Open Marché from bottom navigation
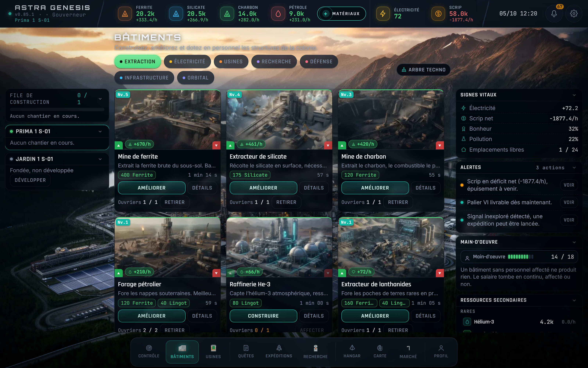 pos(408,352)
